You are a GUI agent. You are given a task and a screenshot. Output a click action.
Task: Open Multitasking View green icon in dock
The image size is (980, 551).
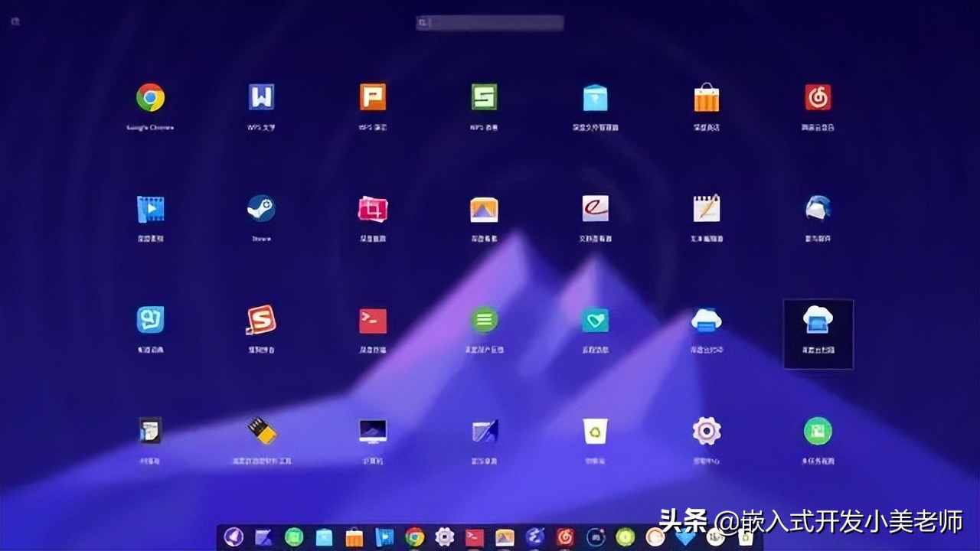(294, 537)
